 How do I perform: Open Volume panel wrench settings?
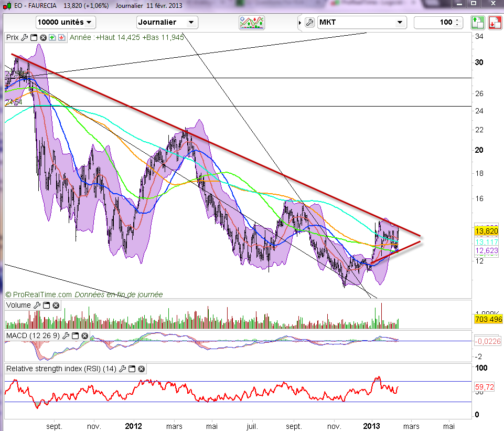(x=37, y=305)
